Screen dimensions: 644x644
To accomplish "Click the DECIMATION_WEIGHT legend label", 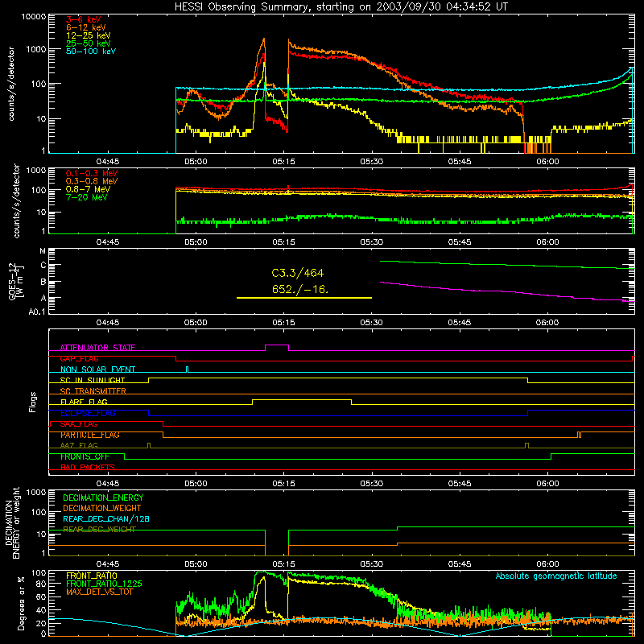I will (102, 509).
